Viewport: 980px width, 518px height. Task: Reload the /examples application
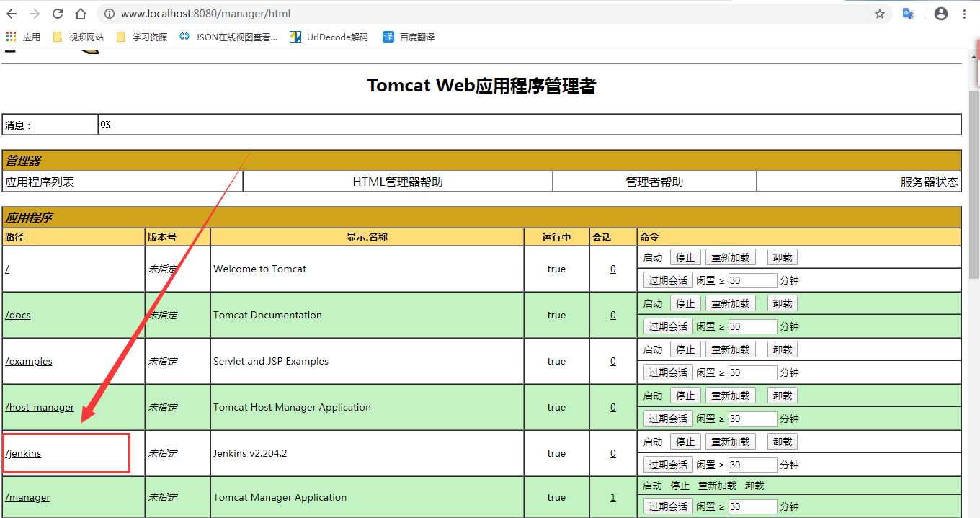tap(731, 349)
